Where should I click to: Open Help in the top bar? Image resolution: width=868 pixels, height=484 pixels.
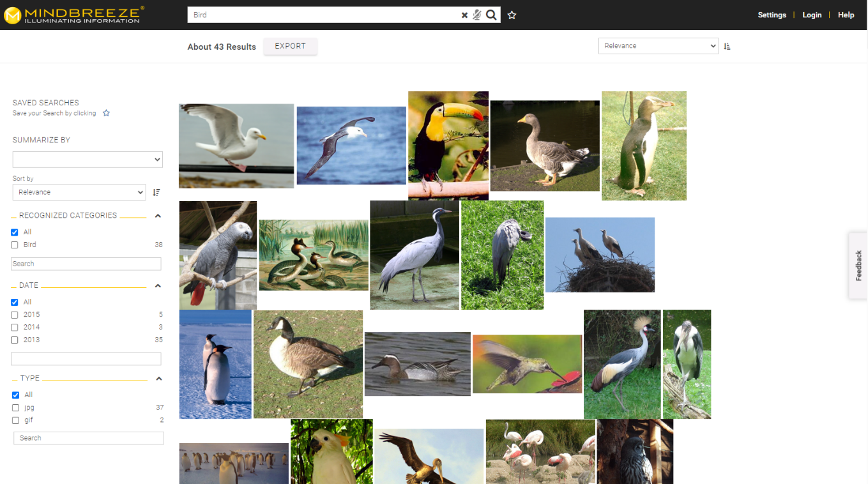[846, 15]
